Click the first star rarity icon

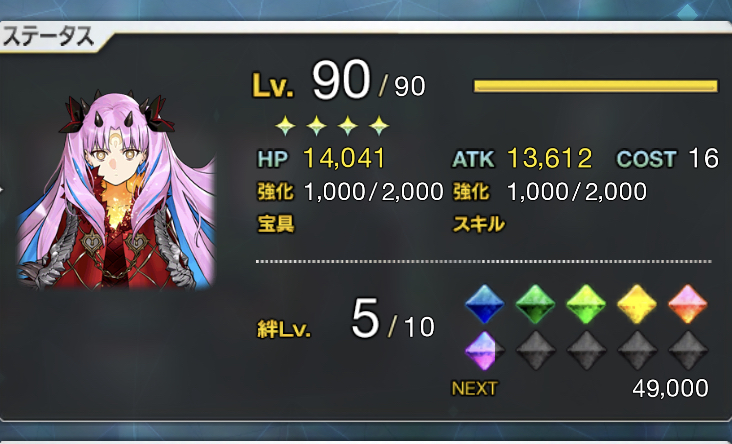tap(285, 126)
